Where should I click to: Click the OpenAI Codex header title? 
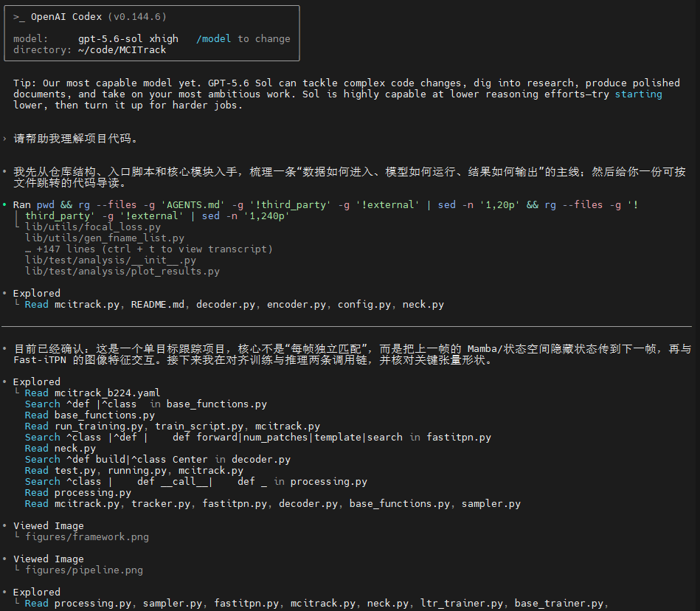tap(66, 17)
